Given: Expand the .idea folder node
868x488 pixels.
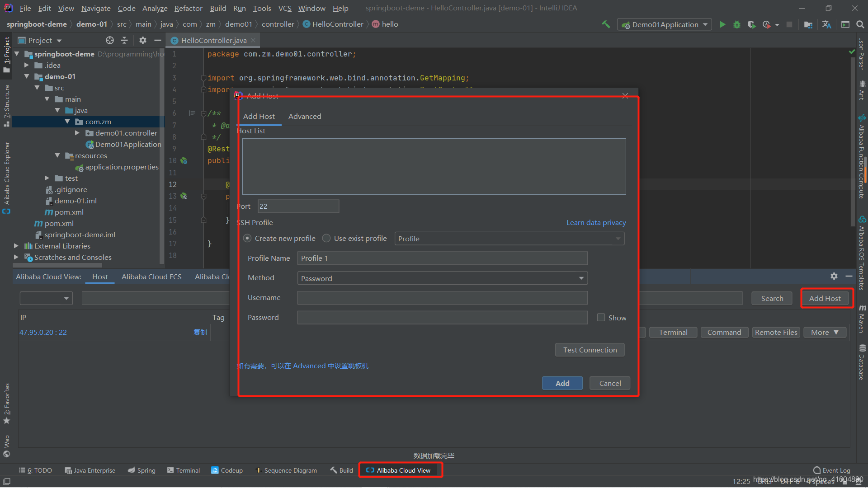Looking at the screenshot, I should coord(27,65).
